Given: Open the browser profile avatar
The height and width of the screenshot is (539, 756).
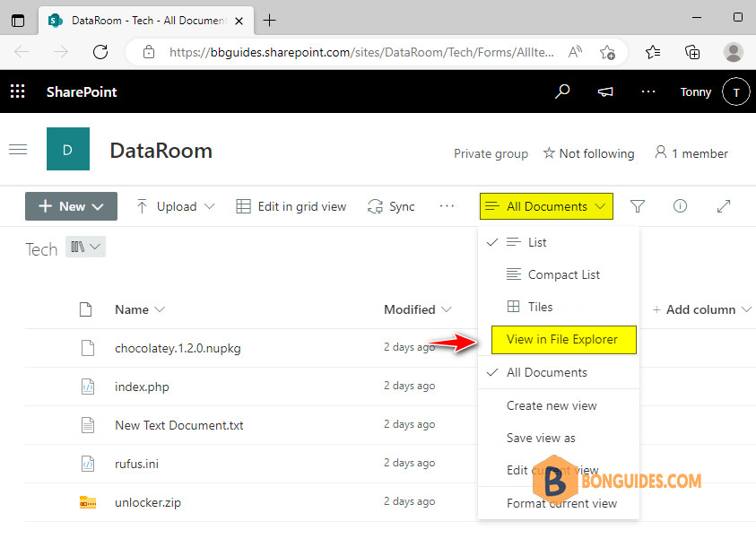Looking at the screenshot, I should tap(734, 52).
